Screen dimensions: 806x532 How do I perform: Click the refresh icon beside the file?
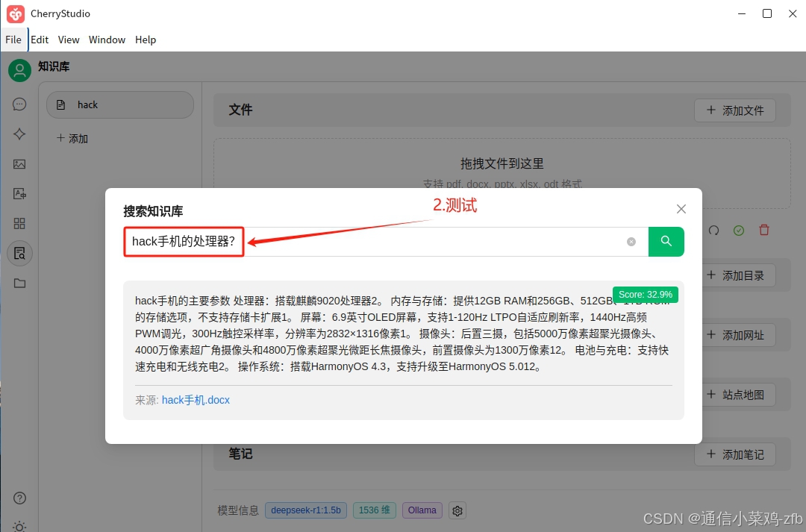pyautogui.click(x=713, y=231)
